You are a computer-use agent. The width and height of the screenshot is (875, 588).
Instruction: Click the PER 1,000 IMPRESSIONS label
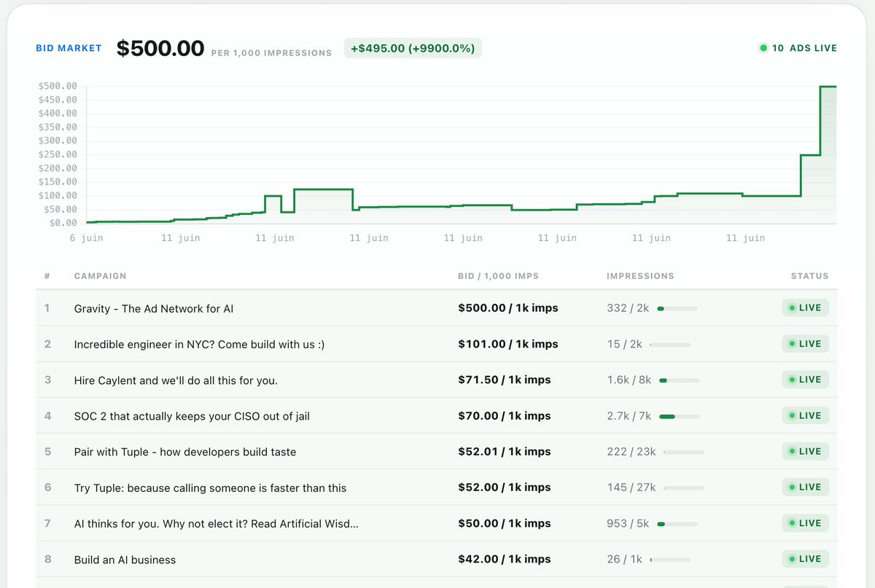coord(271,53)
